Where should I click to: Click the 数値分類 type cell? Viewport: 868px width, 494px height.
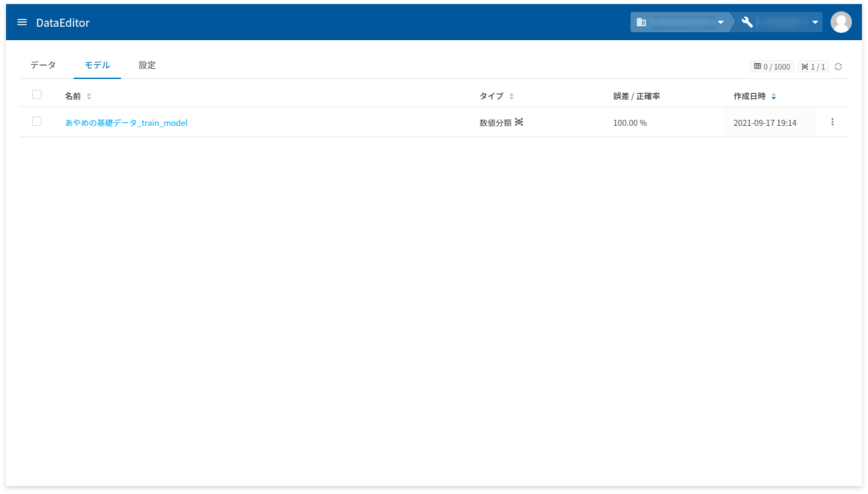496,122
